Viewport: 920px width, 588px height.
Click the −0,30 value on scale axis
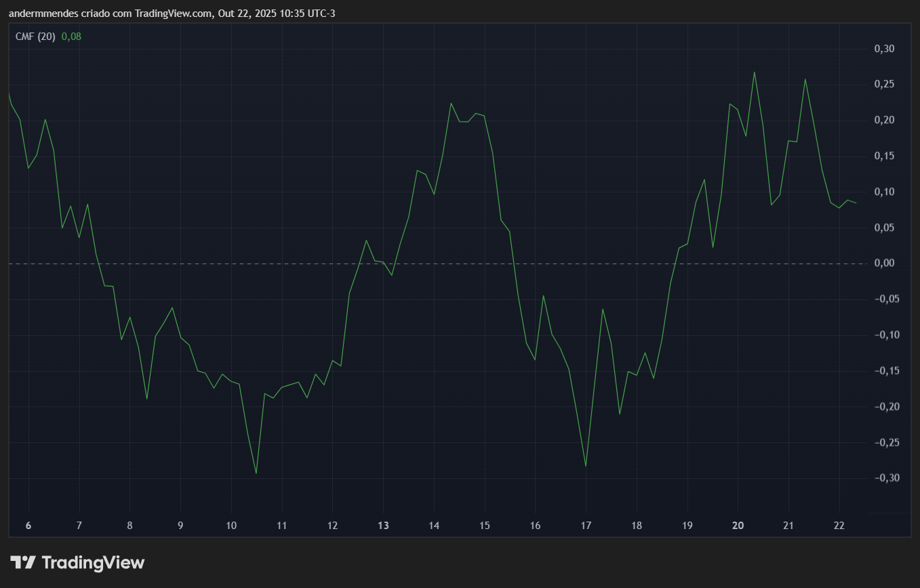point(881,478)
